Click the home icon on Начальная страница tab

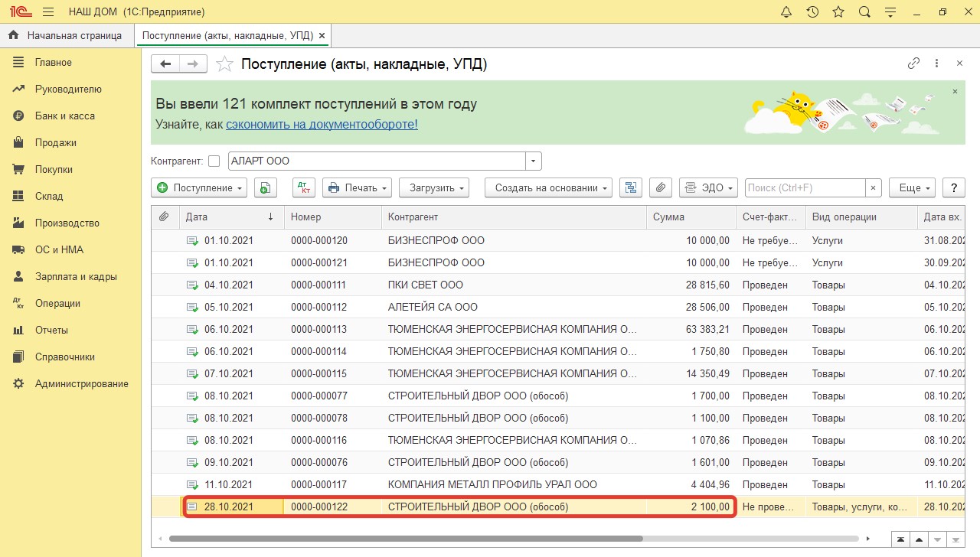[13, 35]
